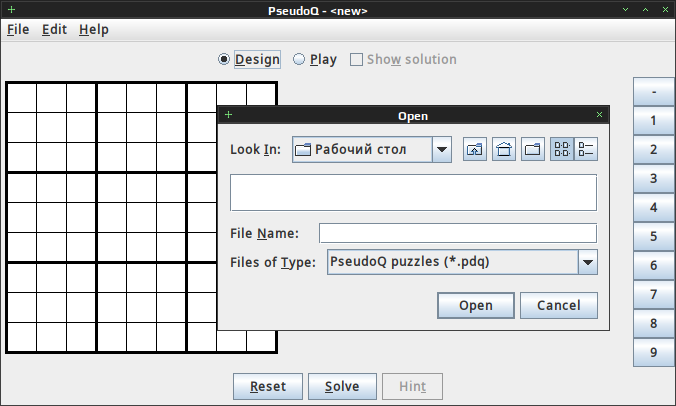Image resolution: width=676 pixels, height=406 pixels.
Task: Click the disabled Hint button
Action: (x=412, y=387)
